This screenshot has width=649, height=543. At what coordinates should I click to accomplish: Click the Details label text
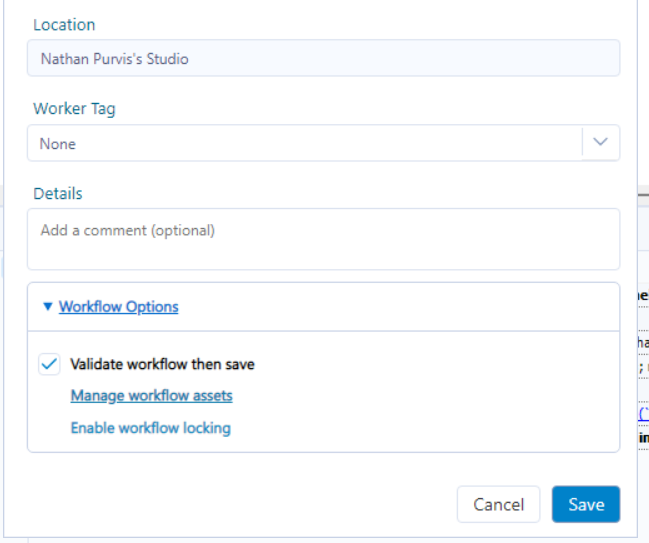click(57, 193)
